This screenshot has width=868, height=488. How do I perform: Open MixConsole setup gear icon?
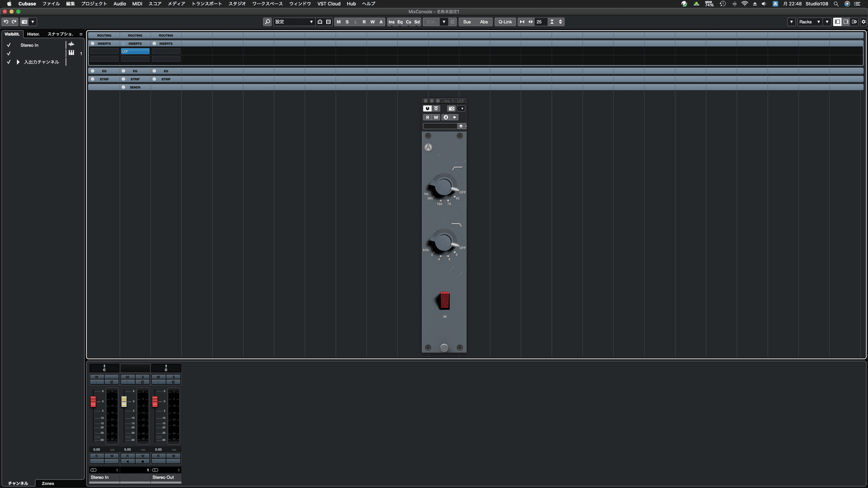tap(864, 22)
